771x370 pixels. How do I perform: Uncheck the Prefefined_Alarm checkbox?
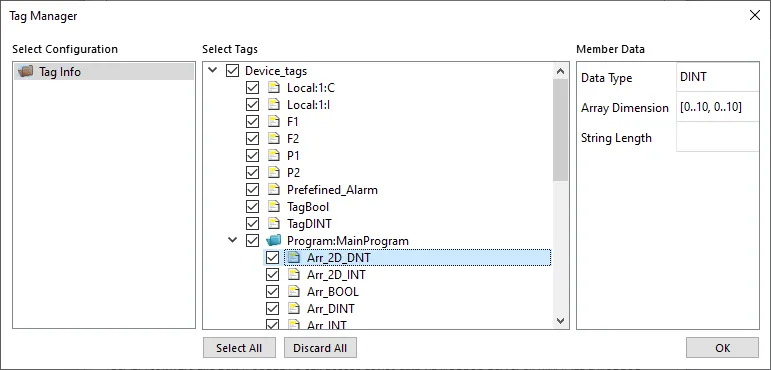(252, 190)
